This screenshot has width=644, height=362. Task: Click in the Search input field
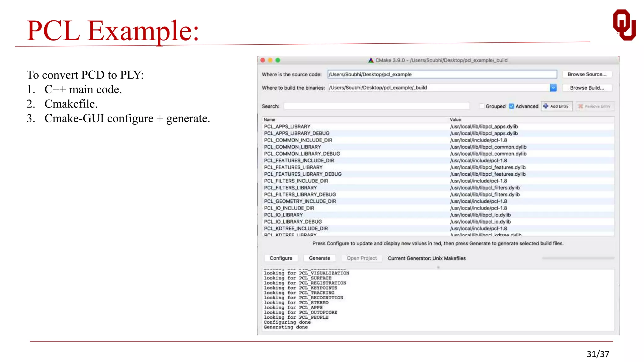click(x=376, y=106)
